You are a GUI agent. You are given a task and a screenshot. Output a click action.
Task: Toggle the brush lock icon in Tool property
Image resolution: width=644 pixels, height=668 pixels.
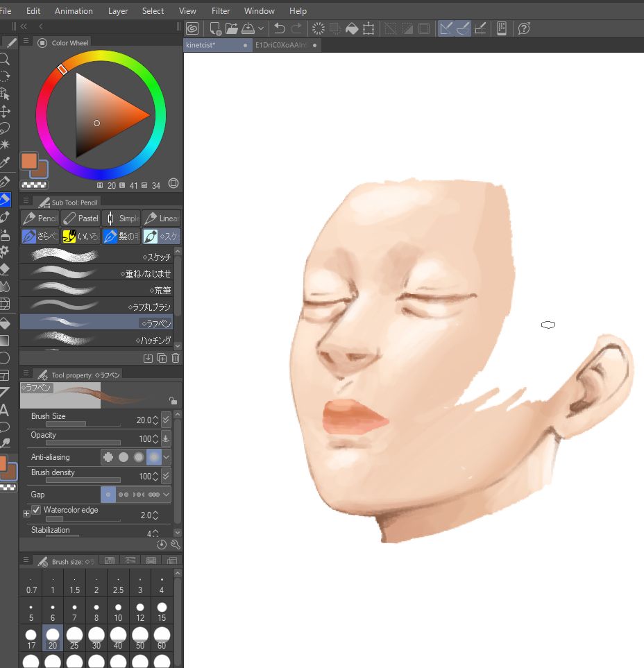(x=173, y=400)
